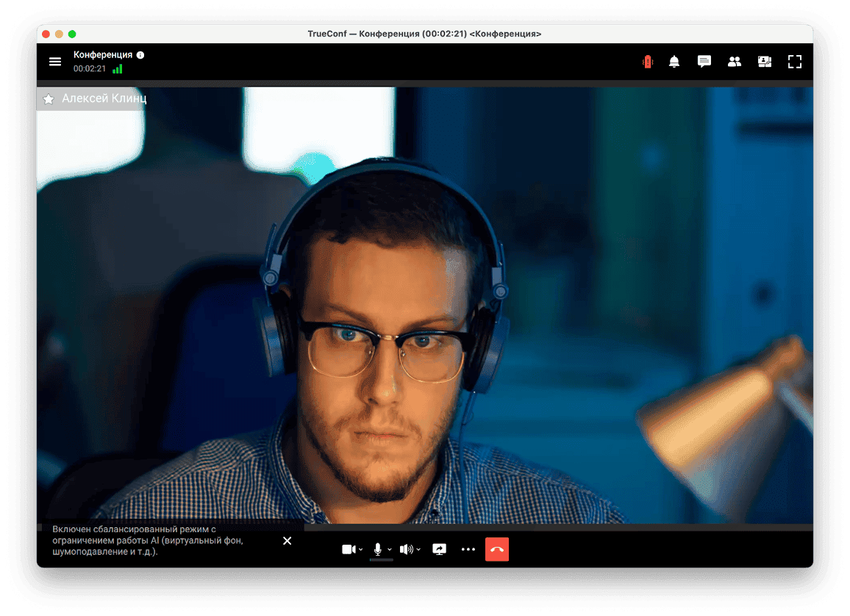850x616 pixels.
Task: Click the Конференция title
Action: pos(103,54)
